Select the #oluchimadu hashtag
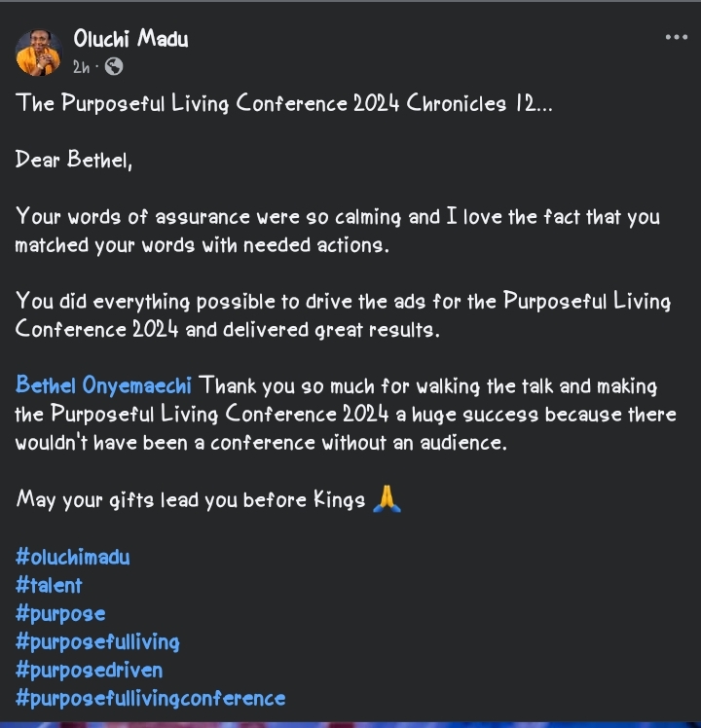This screenshot has height=728, width=701. click(72, 557)
